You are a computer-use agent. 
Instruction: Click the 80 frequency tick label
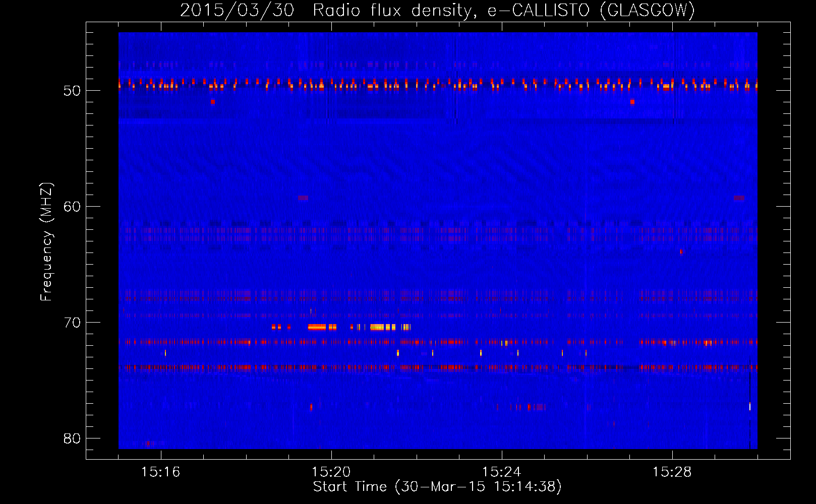[x=72, y=438]
